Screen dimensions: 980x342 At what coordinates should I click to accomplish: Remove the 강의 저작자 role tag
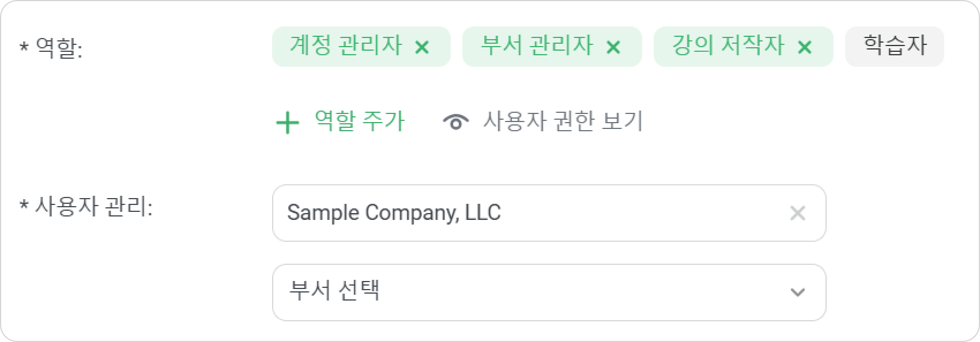click(805, 47)
